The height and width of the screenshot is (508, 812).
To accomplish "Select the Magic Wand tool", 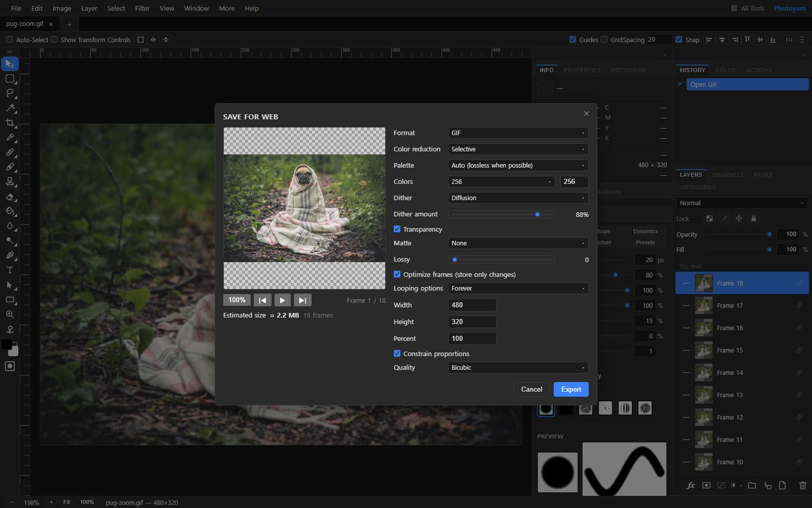I will [10, 108].
